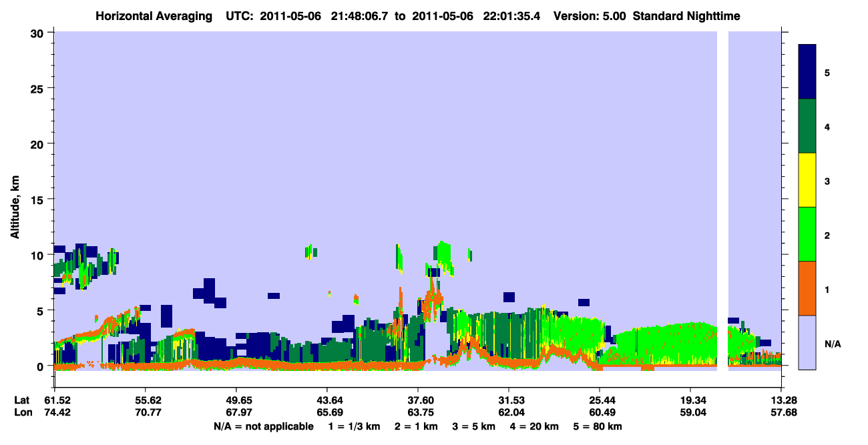The height and width of the screenshot is (445, 868).
Task: Click the 'Version: 5.00' label
Action: (x=590, y=15)
